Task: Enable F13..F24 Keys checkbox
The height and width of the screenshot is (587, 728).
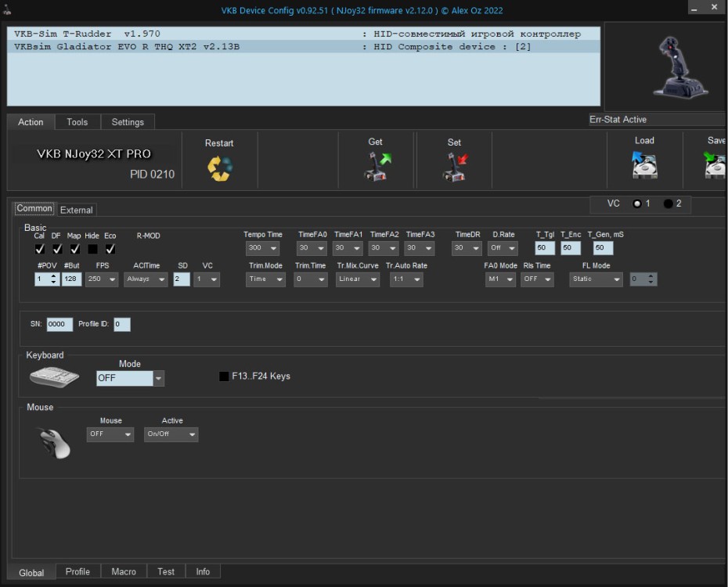Action: 224,376
